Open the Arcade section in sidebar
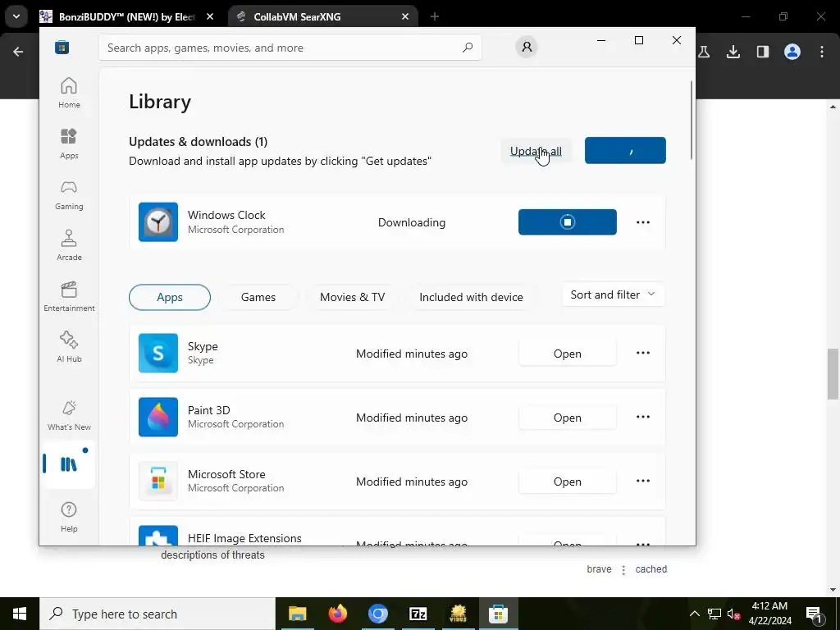This screenshot has width=840, height=630. tap(69, 245)
